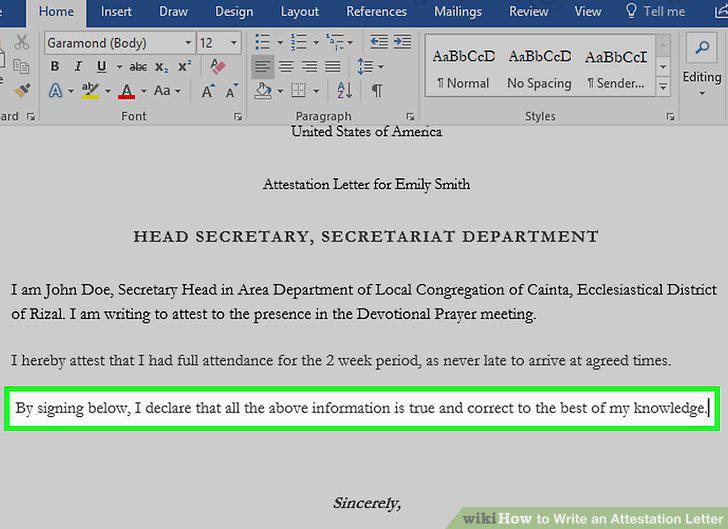Click Shrink Font icon

point(231,91)
